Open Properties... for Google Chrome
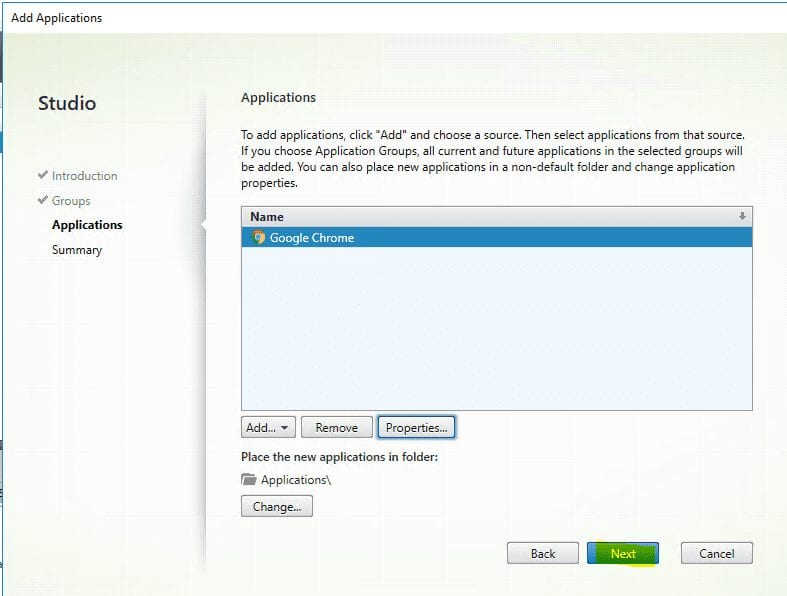Screen dimensions: 787x596 (416, 427)
